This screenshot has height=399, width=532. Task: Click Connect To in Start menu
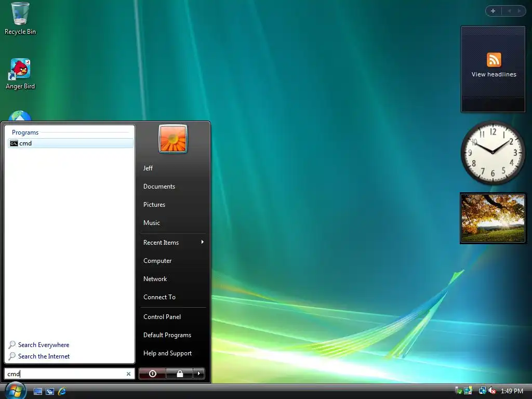[159, 297]
